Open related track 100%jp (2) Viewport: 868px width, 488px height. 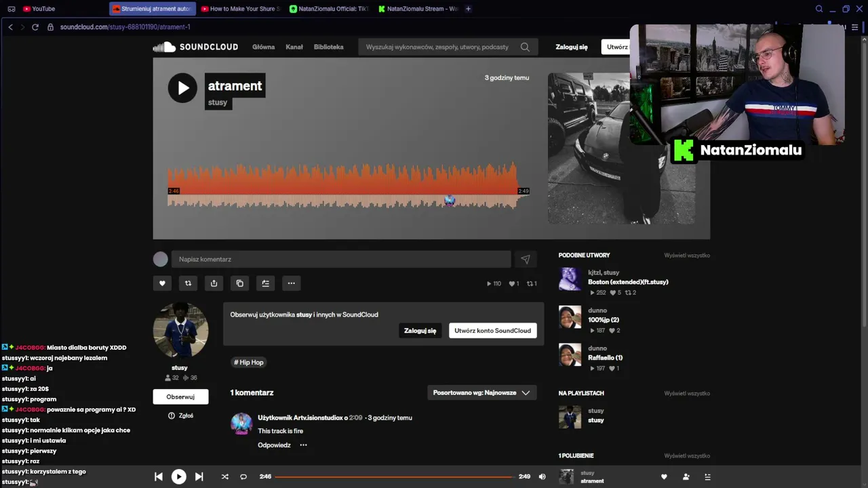pyautogui.click(x=604, y=320)
